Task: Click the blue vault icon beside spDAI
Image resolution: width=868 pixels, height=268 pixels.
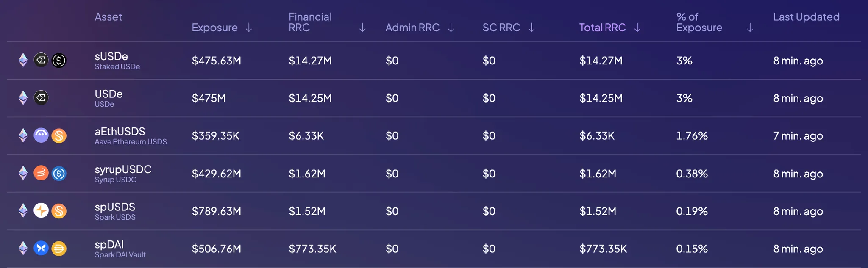Action: 41,249
